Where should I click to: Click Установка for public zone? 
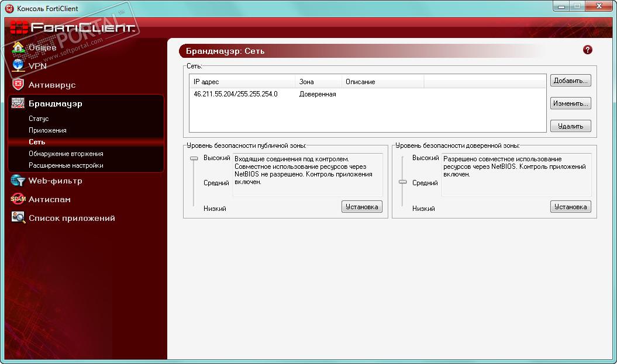[361, 207]
